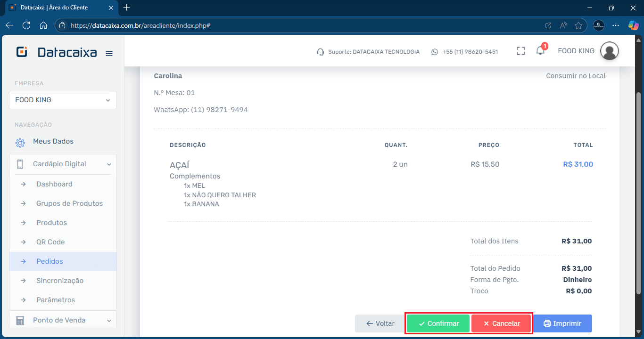Toggle sidebar with hamburger menu icon
The height and width of the screenshot is (339, 644).
coord(109,54)
